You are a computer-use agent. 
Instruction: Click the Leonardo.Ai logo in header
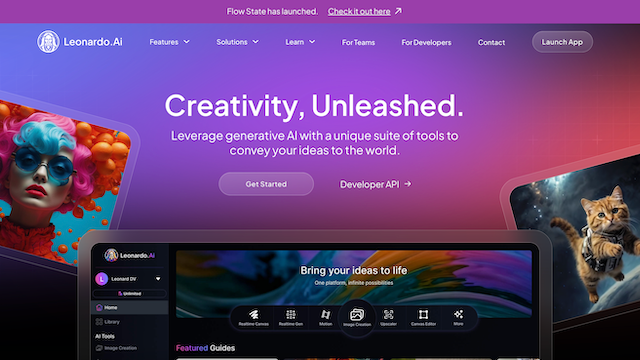(80, 42)
